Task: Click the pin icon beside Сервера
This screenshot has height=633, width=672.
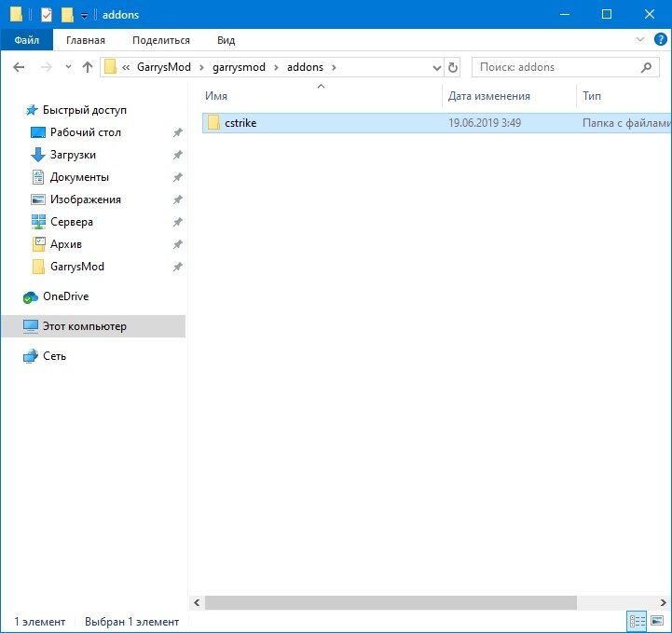Action: tap(177, 222)
